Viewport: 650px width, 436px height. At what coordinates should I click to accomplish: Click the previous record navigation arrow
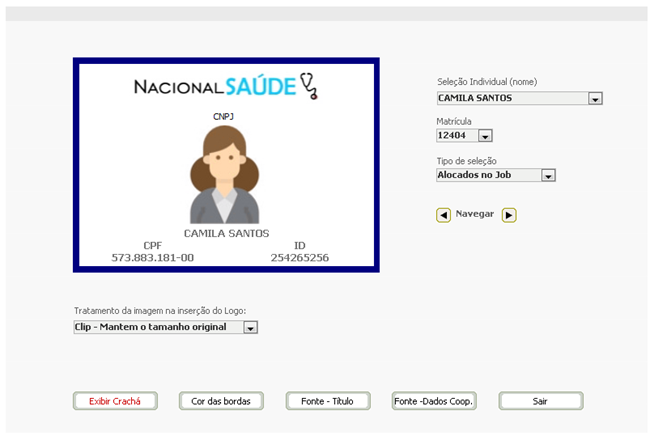[x=443, y=215]
